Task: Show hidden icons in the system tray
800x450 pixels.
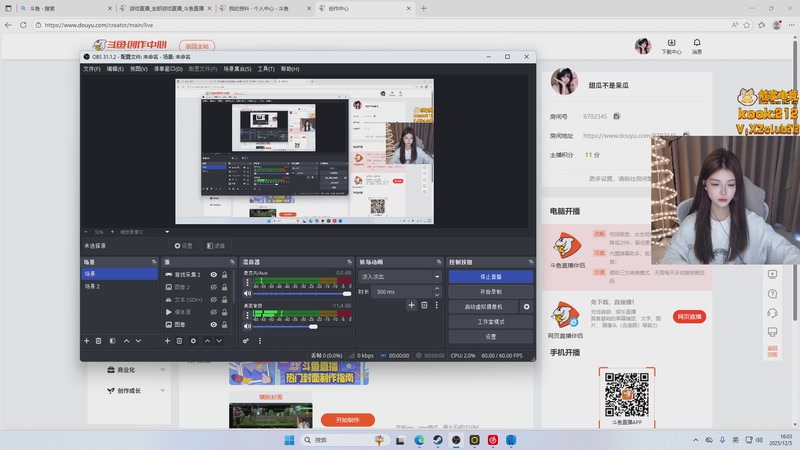Action: [695, 440]
